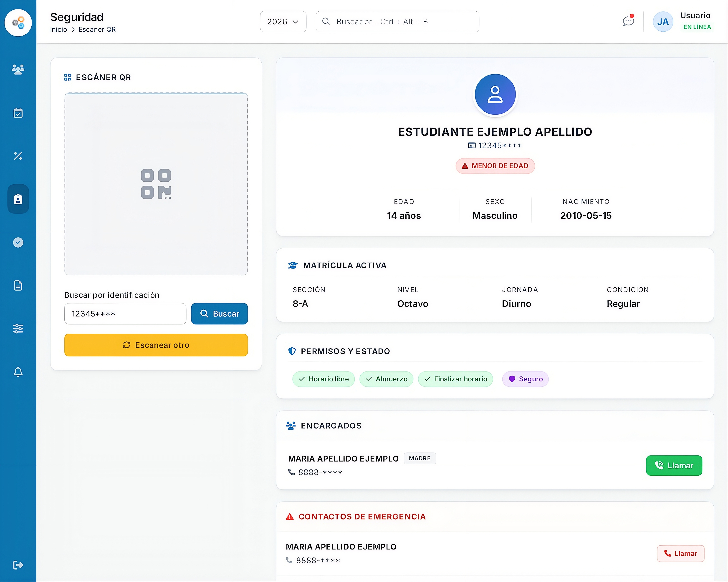Image resolution: width=728 pixels, height=582 pixels.
Task: Click the identification input with 12345****
Action: pos(125,314)
